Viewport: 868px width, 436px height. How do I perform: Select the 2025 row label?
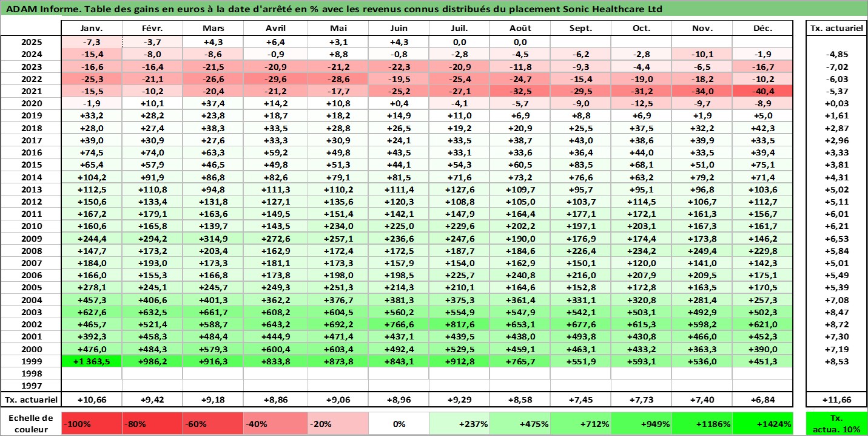point(31,43)
